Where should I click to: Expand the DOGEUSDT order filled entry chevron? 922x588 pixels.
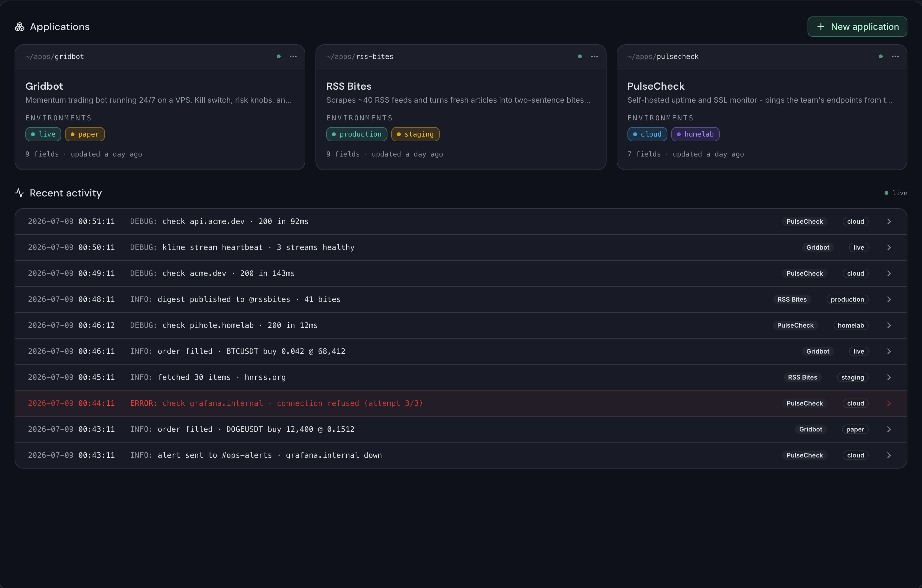click(889, 429)
